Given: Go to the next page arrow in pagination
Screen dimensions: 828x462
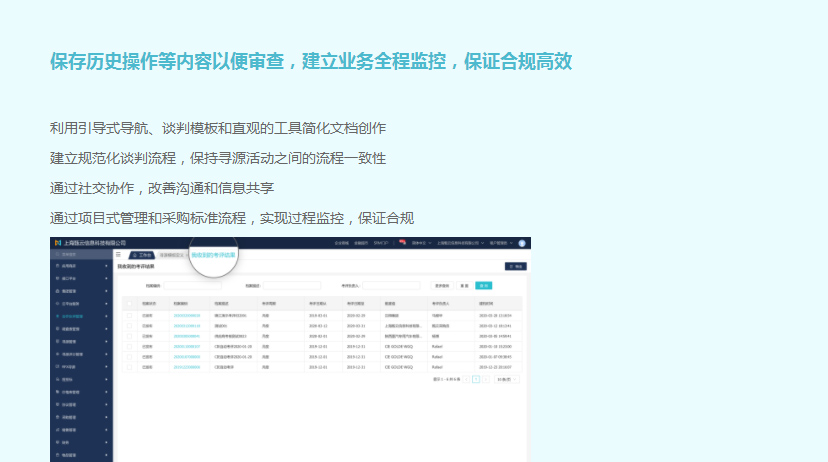Looking at the screenshot, I should tap(486, 379).
